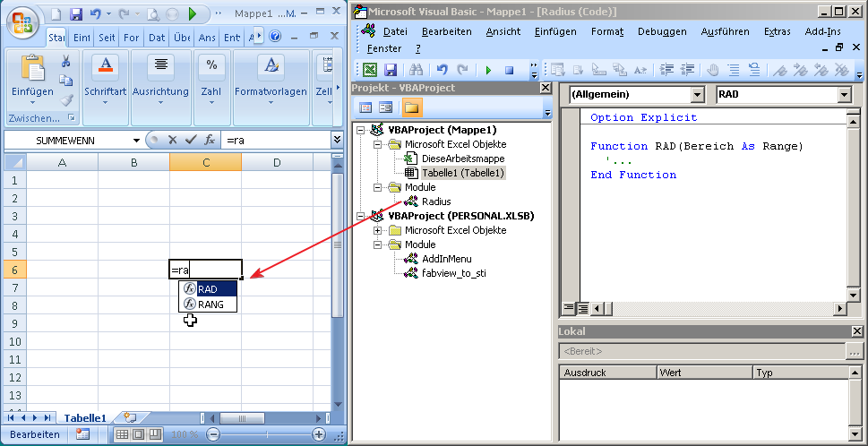868x446 pixels.
Task: Select the Tabelle1 sheet tab
Action: pyautogui.click(x=85, y=418)
